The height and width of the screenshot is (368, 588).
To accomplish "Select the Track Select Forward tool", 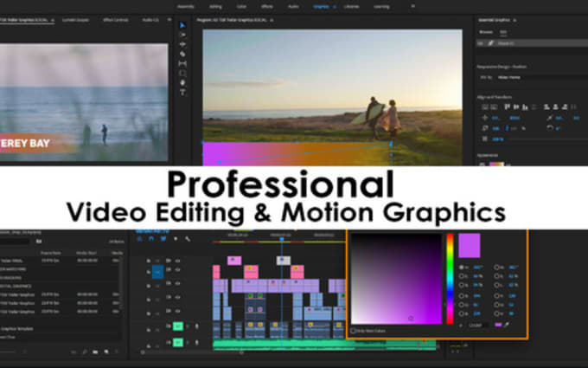I will click(x=182, y=35).
